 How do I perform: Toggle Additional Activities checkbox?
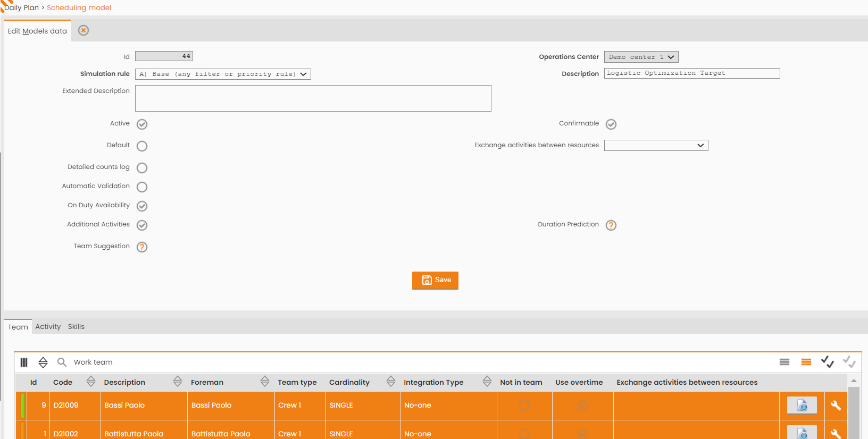(x=142, y=225)
